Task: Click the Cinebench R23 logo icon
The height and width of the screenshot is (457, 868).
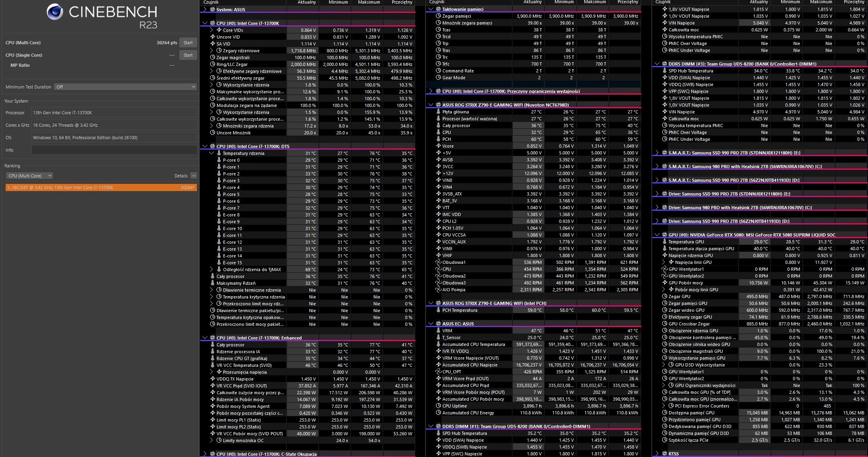Action: coord(55,12)
